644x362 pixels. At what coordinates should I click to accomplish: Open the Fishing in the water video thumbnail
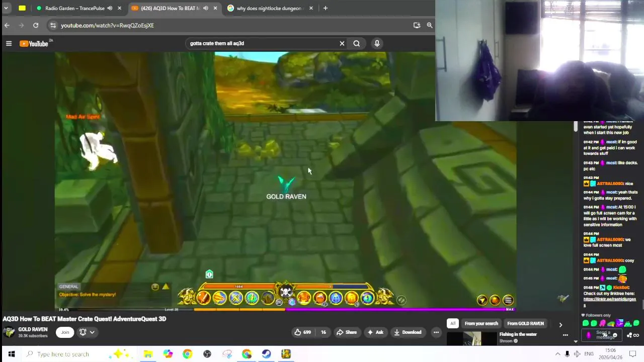coord(472,338)
